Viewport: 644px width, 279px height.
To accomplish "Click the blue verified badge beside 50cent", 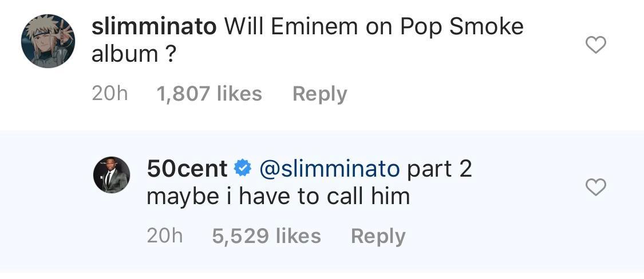I will click(243, 169).
